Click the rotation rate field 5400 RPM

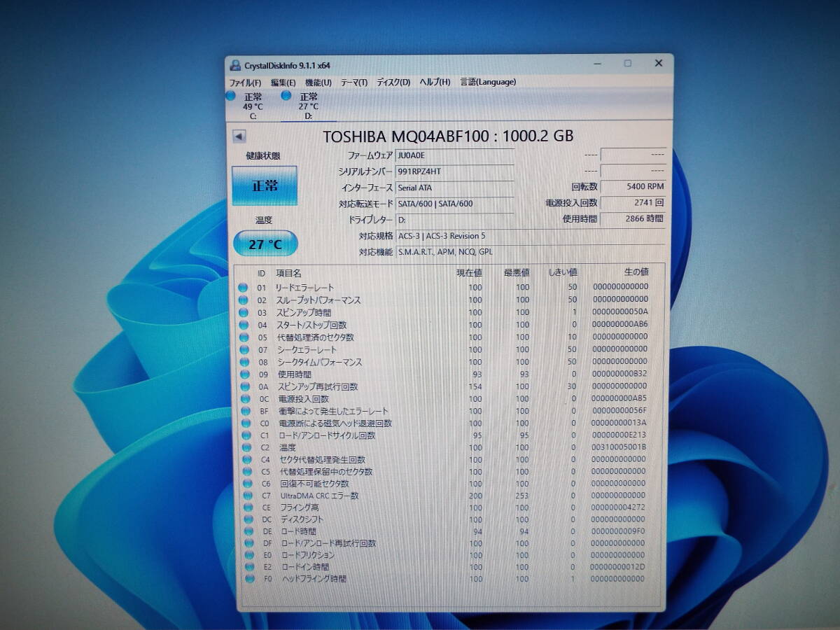coord(633,187)
